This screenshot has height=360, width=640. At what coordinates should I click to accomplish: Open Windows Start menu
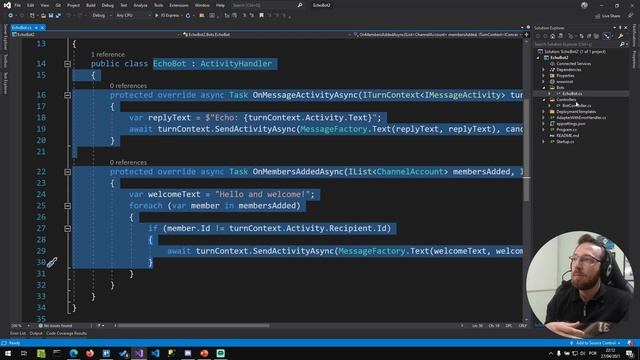(8, 353)
